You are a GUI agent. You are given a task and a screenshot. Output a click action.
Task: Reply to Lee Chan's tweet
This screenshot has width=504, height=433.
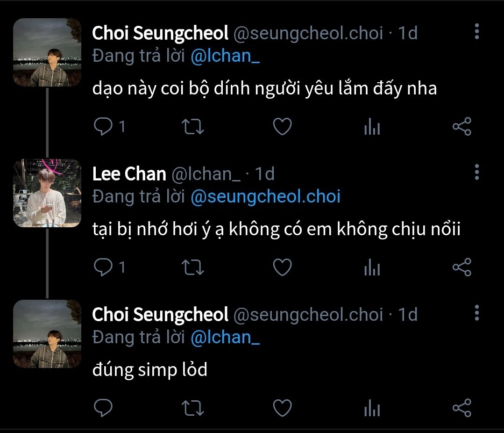point(102,267)
